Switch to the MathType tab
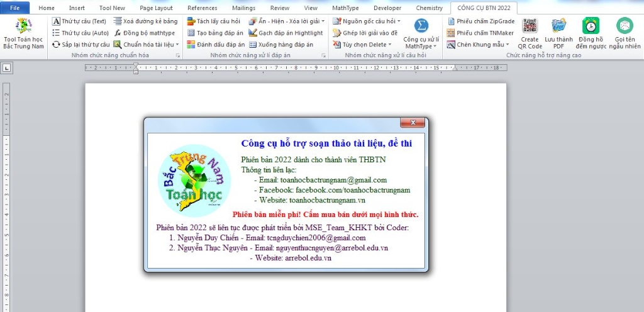This screenshot has width=644, height=312. [x=345, y=8]
